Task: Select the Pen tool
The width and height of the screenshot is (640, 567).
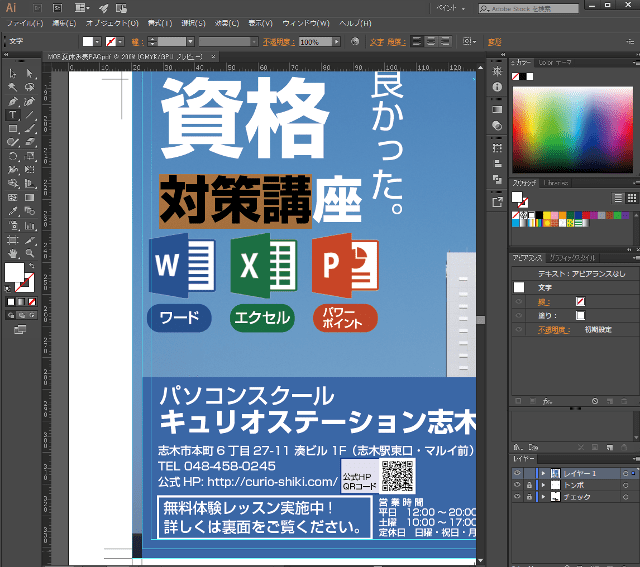Action: (13, 101)
